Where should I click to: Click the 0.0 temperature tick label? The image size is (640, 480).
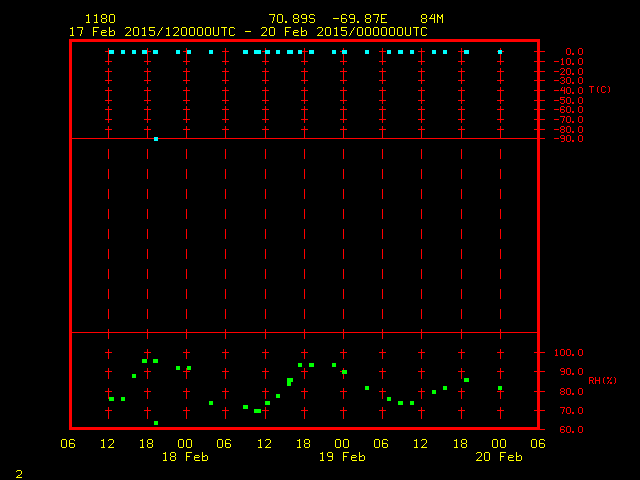[575, 51]
